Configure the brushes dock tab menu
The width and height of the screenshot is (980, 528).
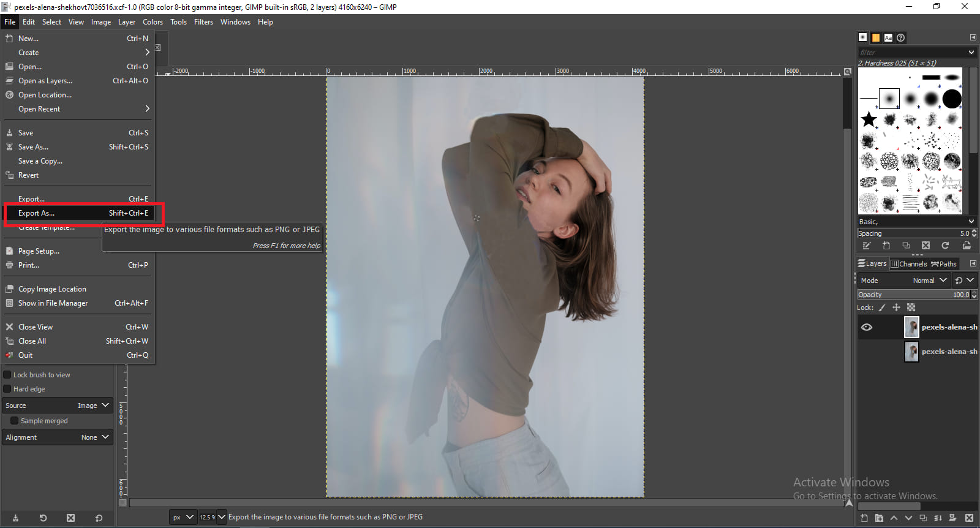[973, 37]
